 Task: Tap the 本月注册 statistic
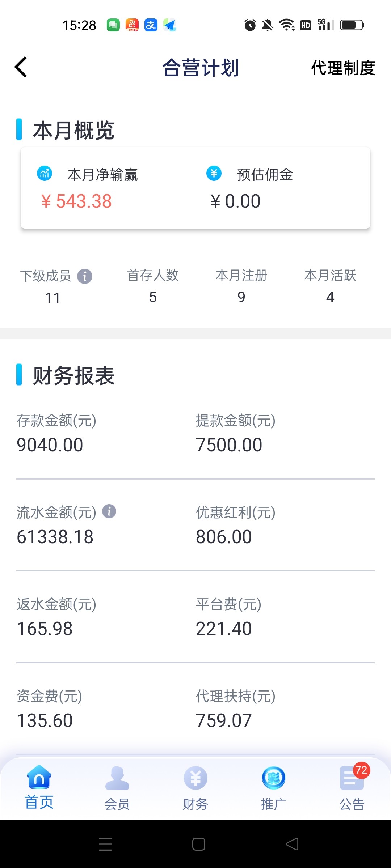(241, 297)
